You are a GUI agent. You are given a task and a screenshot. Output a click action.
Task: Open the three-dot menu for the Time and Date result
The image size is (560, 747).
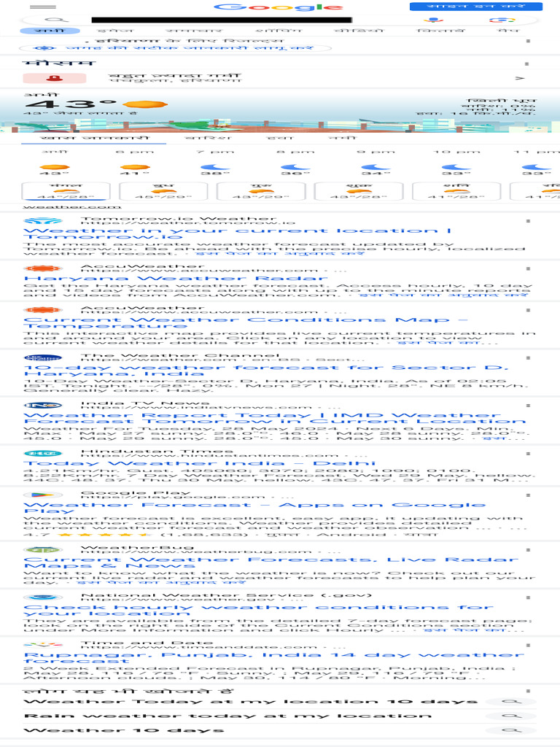click(528, 645)
